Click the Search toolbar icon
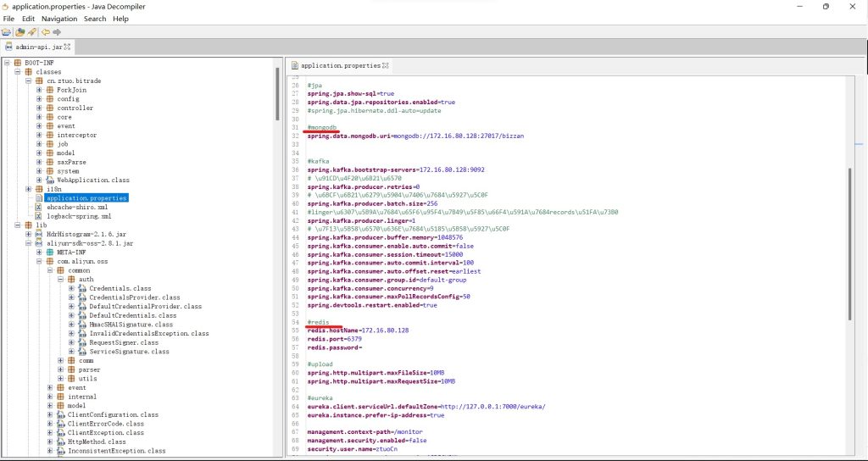The image size is (868, 461). point(31,32)
